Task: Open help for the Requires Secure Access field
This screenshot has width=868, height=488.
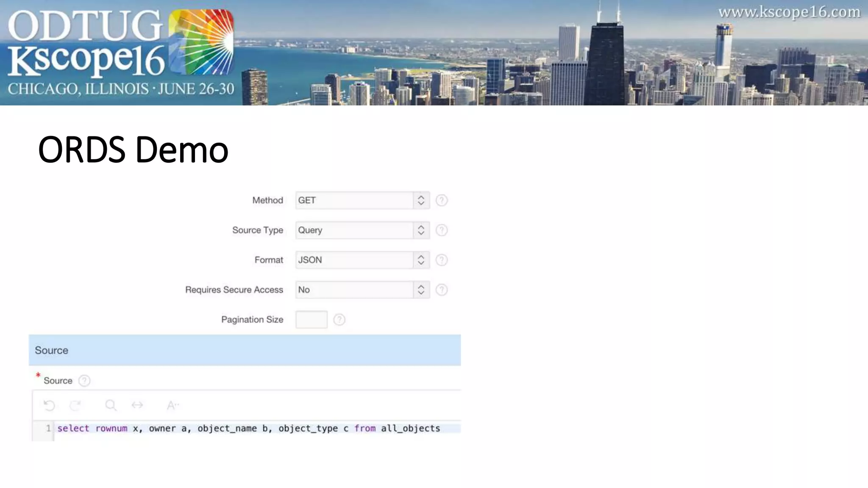Action: (x=442, y=290)
